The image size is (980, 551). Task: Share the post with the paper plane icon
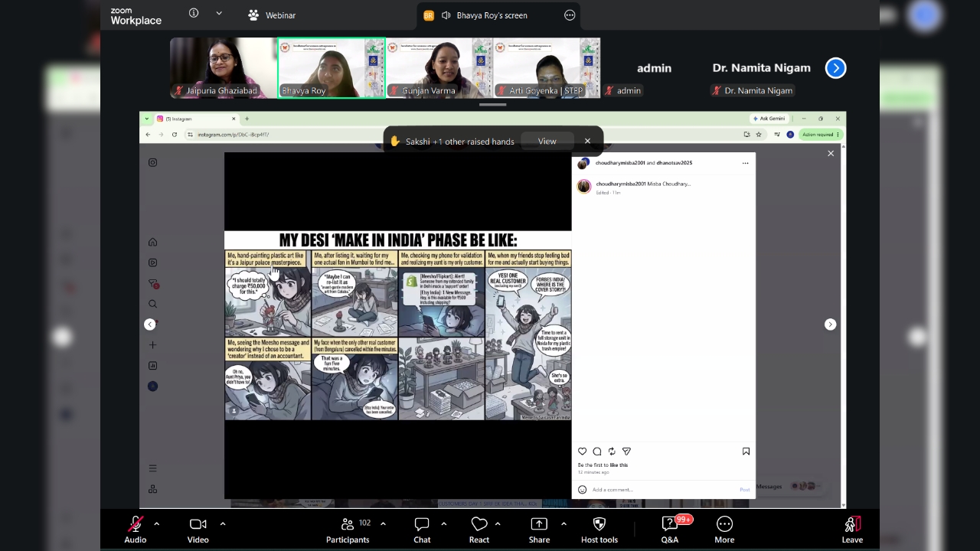[626, 452]
